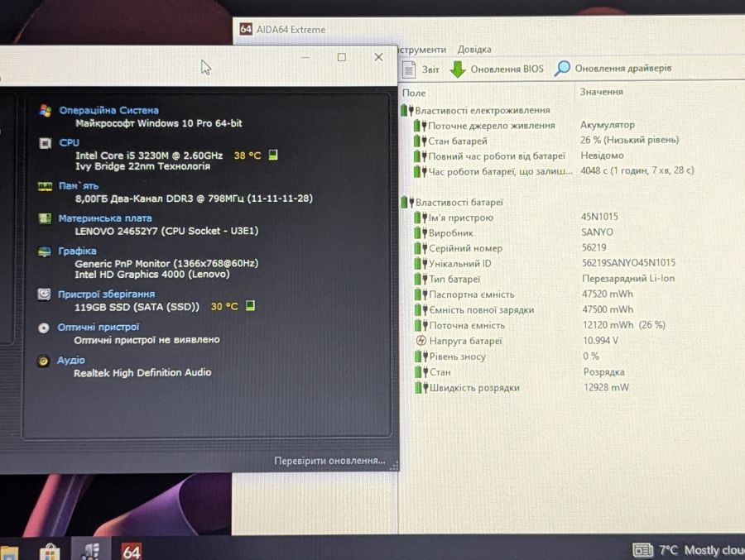The height and width of the screenshot is (560, 745).
Task: Open the AIDA64 icon on the taskbar
Action: [132, 551]
